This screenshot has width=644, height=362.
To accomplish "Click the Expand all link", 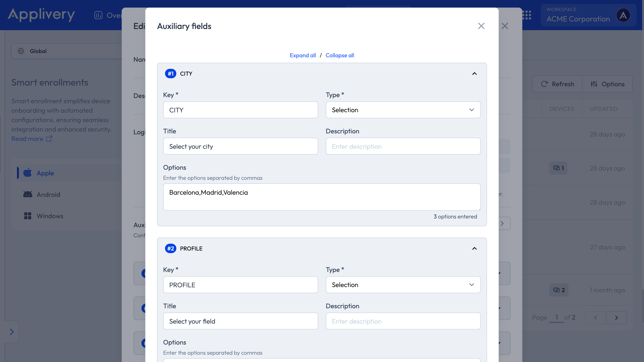I will click(x=302, y=55).
